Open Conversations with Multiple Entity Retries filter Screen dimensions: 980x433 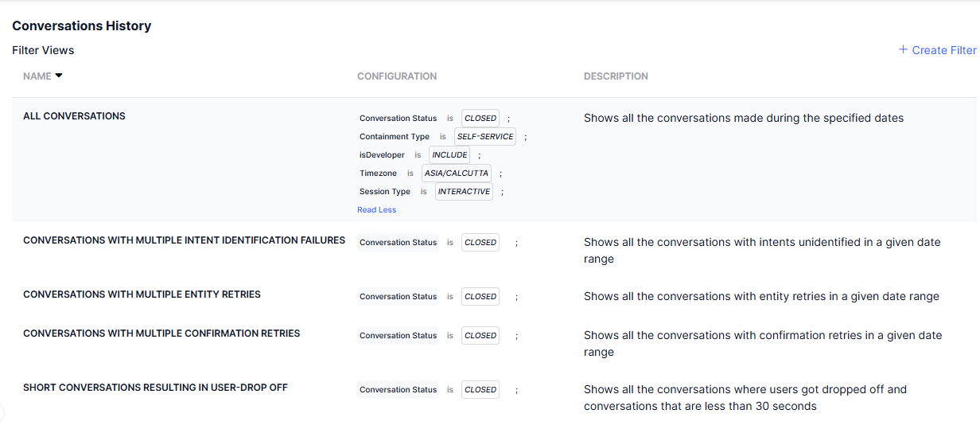coord(142,295)
